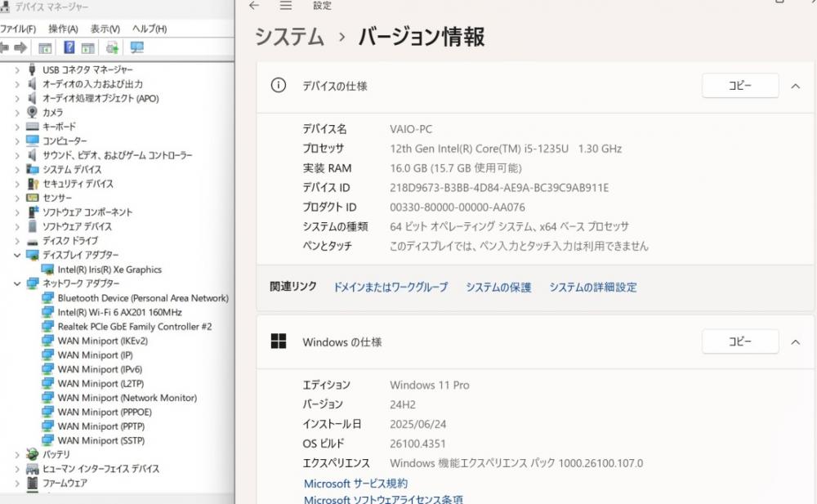
Task: Select the ソフトウェア コンポーネント icon
Action: click(x=33, y=212)
